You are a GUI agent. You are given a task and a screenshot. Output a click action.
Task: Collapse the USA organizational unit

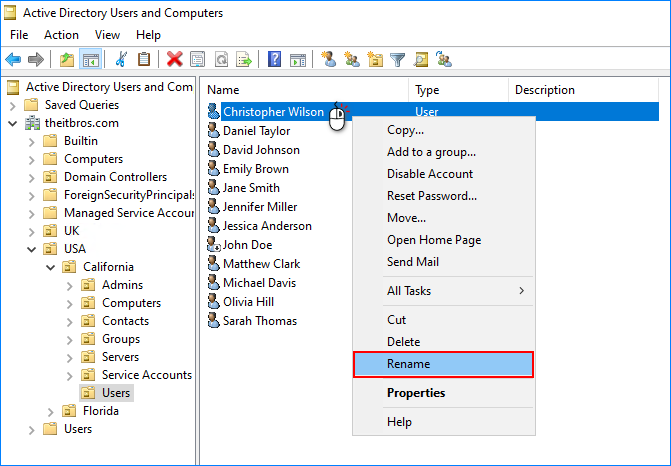[x=31, y=249]
